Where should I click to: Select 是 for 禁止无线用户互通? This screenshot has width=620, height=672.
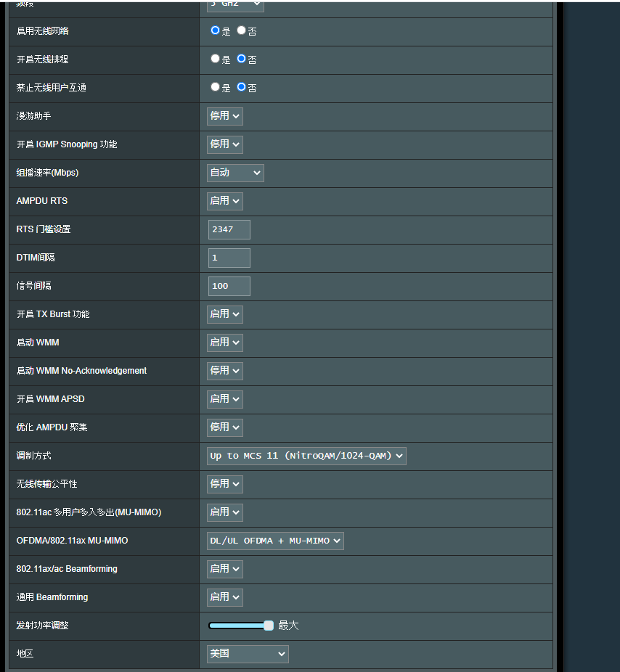click(x=215, y=87)
